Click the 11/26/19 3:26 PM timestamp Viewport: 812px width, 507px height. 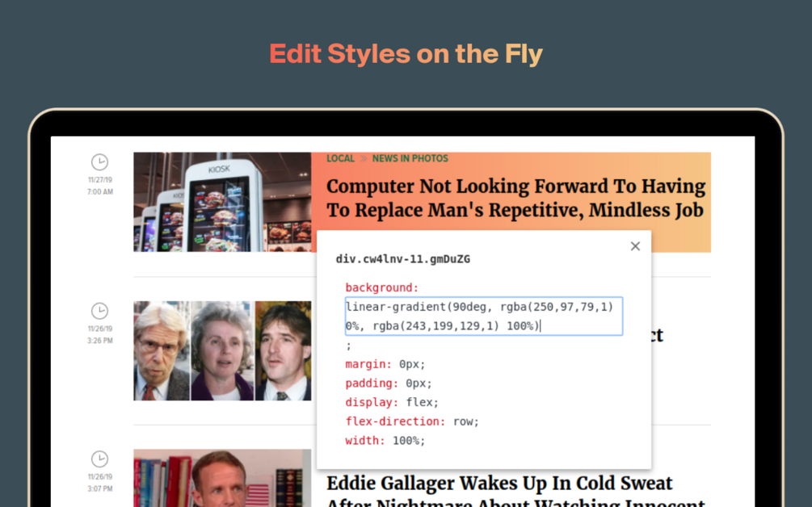click(x=100, y=335)
